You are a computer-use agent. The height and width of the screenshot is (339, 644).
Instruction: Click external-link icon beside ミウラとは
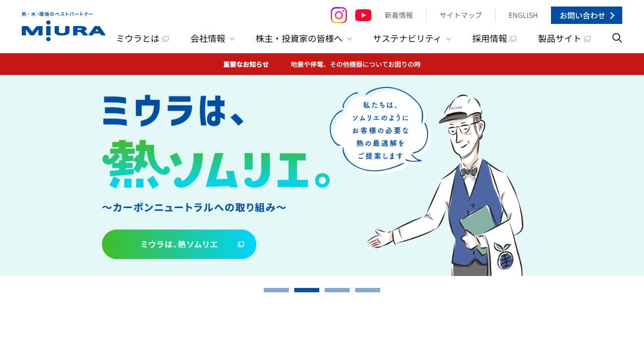click(x=165, y=39)
